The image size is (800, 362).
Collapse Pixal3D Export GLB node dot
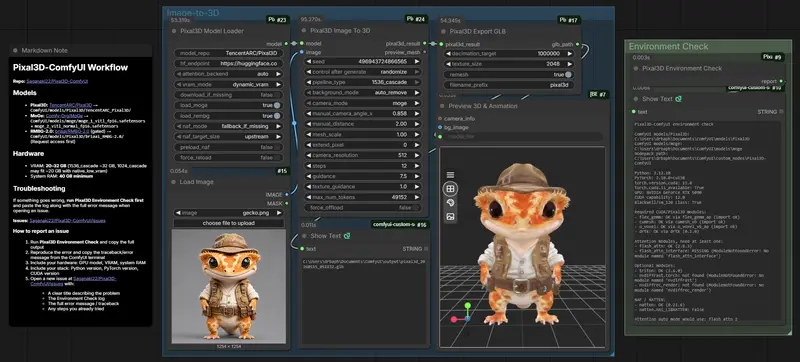tap(443, 32)
